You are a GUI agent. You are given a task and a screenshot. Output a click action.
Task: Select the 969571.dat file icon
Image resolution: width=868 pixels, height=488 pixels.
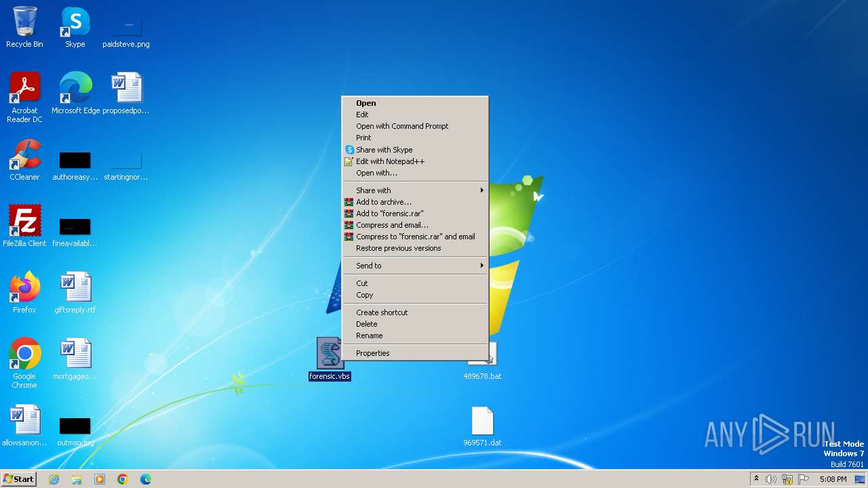(482, 426)
